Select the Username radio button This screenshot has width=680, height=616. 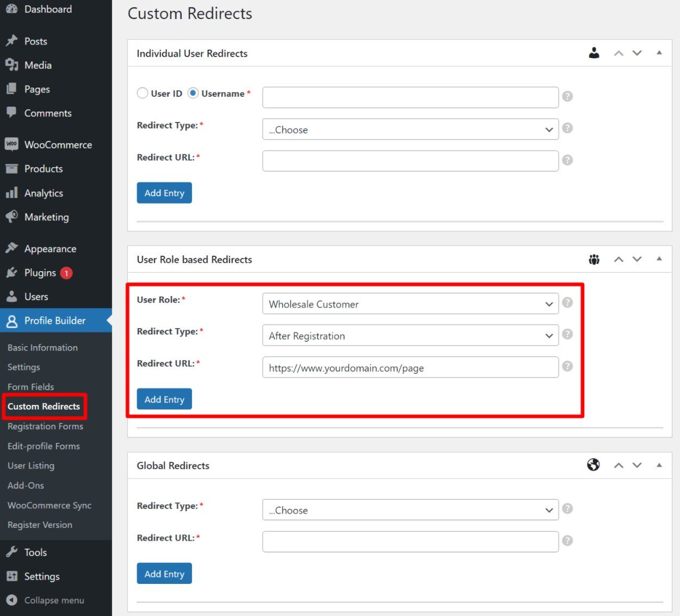(x=193, y=93)
